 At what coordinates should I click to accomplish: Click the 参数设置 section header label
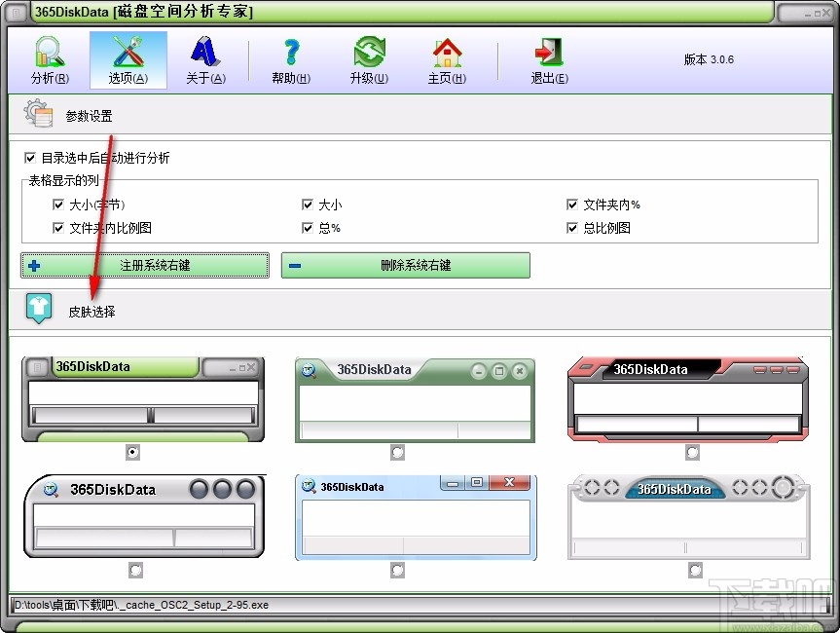[x=89, y=116]
